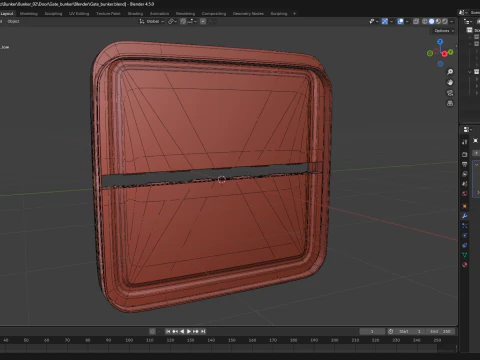The height and width of the screenshot is (360, 480).
Task: Switch to the Geometry Nodes workspace tab
Action: pos(248,14)
